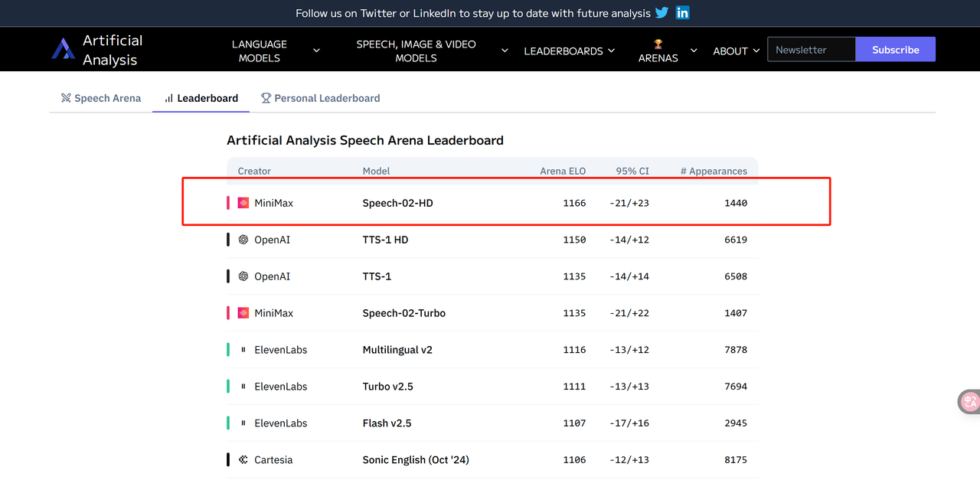Click the crossed-swords Speech Arena icon
The height and width of the screenshot is (480, 980).
click(66, 98)
